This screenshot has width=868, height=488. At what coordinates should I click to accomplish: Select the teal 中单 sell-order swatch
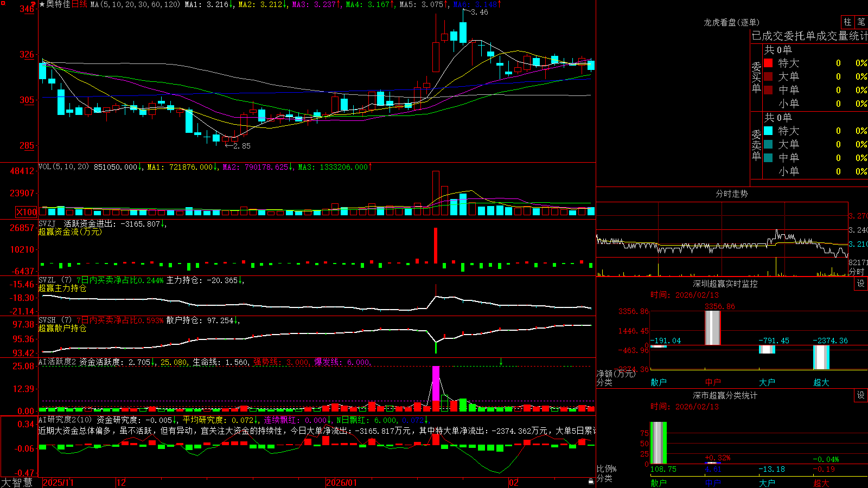coord(768,158)
